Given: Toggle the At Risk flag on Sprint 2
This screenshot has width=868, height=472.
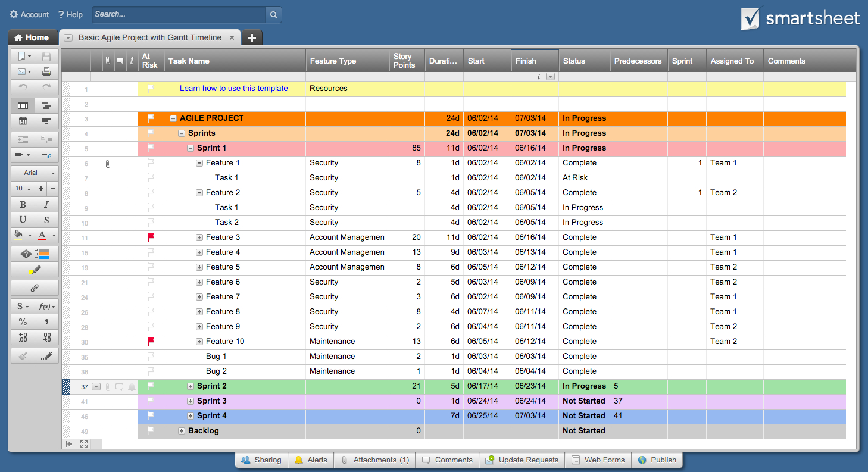Looking at the screenshot, I should click(x=150, y=386).
